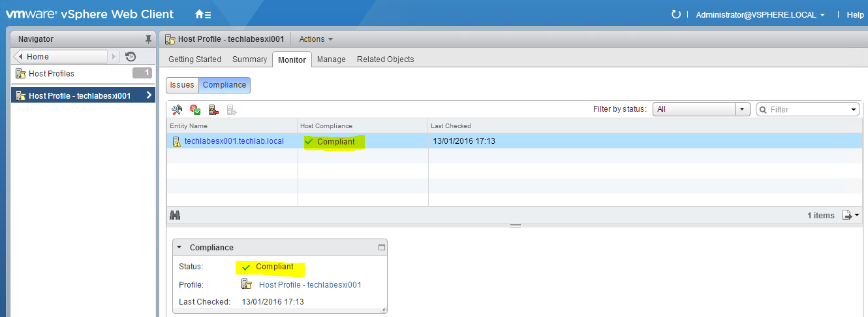This screenshot has width=868, height=317.
Task: Open the Manage tab
Action: [x=331, y=59]
